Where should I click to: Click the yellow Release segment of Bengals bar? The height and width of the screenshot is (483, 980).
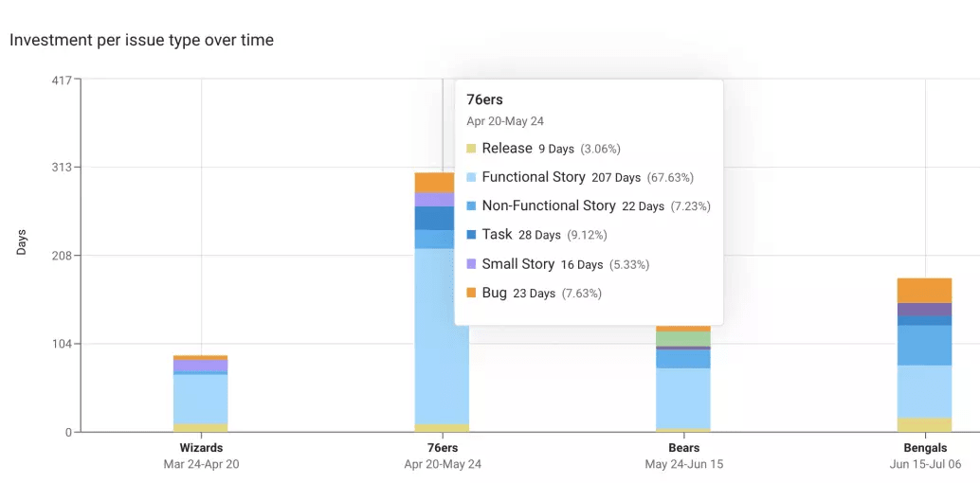tap(924, 425)
